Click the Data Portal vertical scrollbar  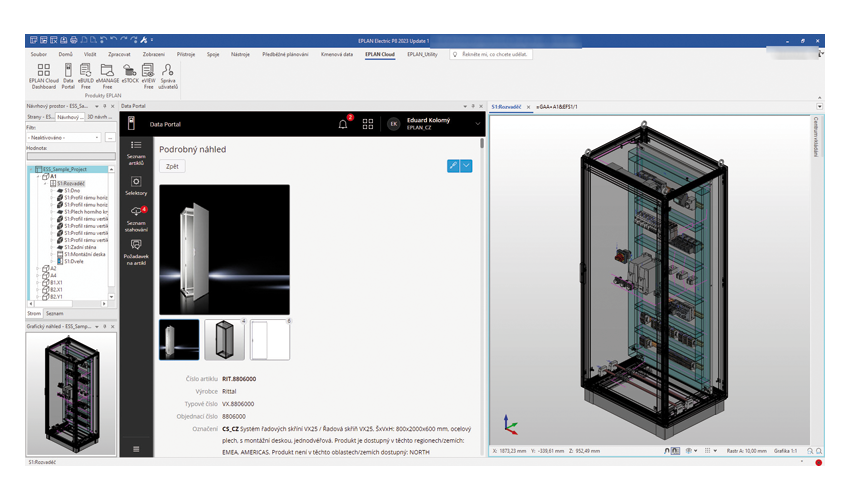tap(482, 144)
